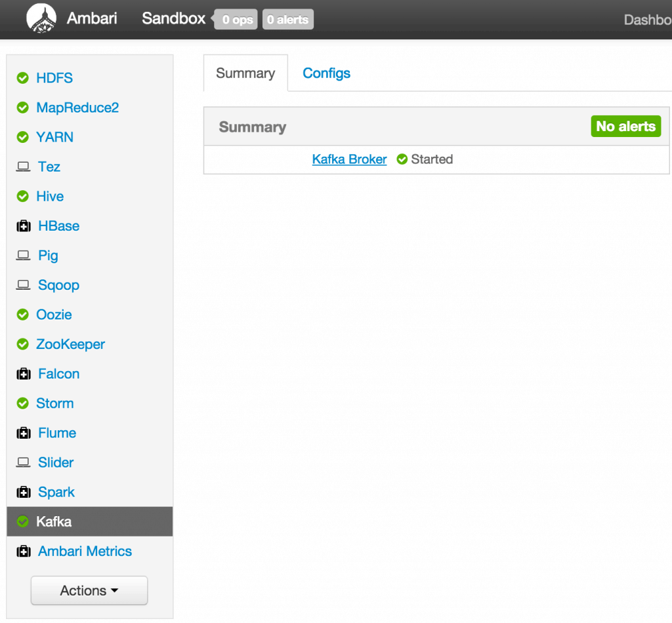This screenshot has width=672, height=623.
Task: Click the green check icon beside Storm
Action: [23, 404]
